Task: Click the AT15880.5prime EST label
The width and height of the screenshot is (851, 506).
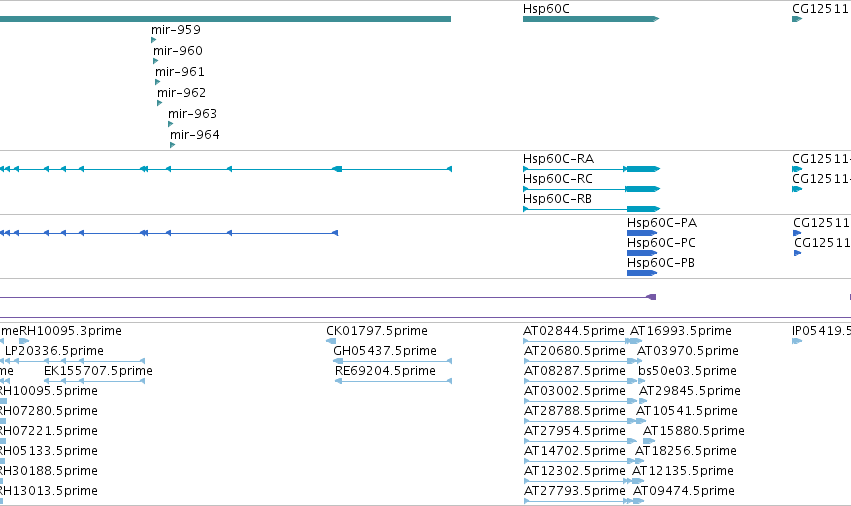Action: tap(694, 431)
